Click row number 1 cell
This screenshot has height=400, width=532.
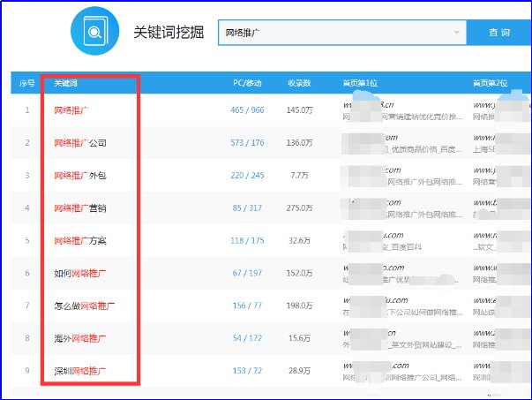pos(27,110)
